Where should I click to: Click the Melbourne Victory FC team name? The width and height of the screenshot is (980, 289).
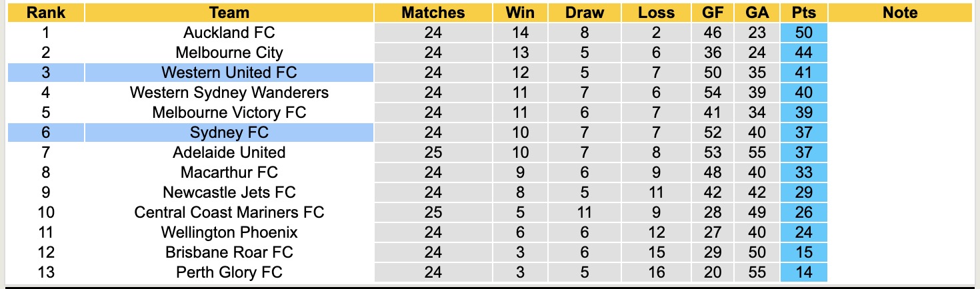(229, 113)
